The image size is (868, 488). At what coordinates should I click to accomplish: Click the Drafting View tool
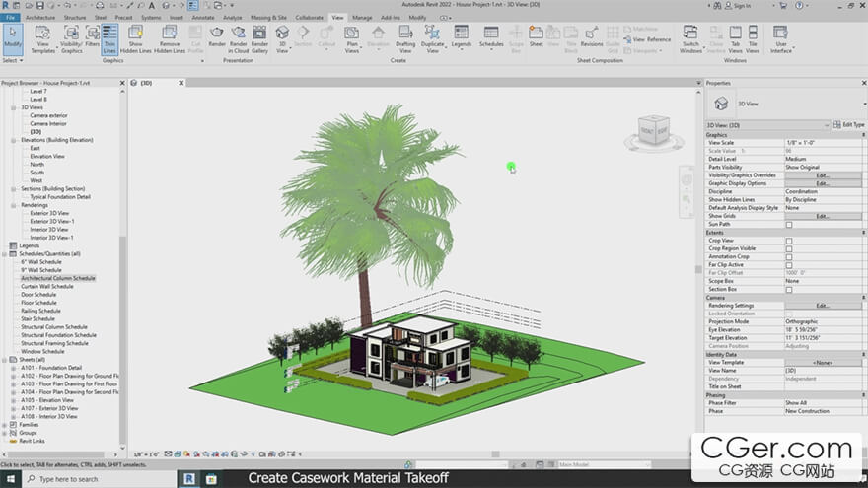click(405, 38)
